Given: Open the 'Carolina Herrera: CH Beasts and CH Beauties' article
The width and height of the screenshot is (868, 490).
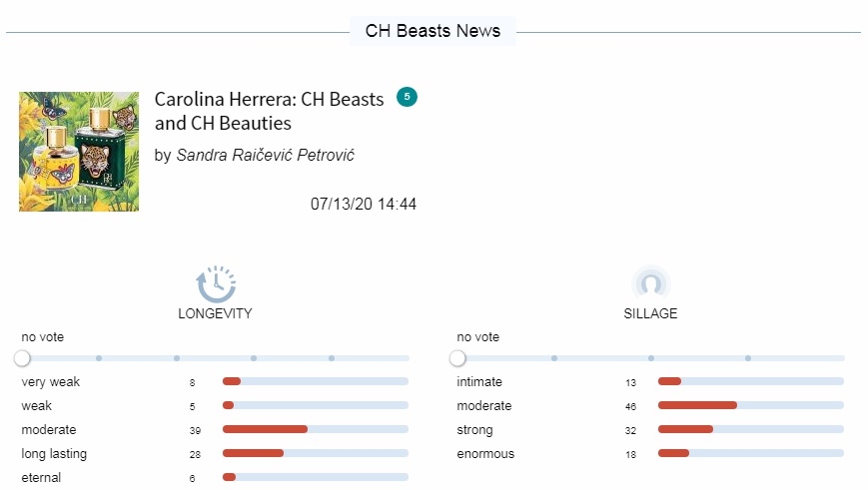Looking at the screenshot, I should [269, 111].
